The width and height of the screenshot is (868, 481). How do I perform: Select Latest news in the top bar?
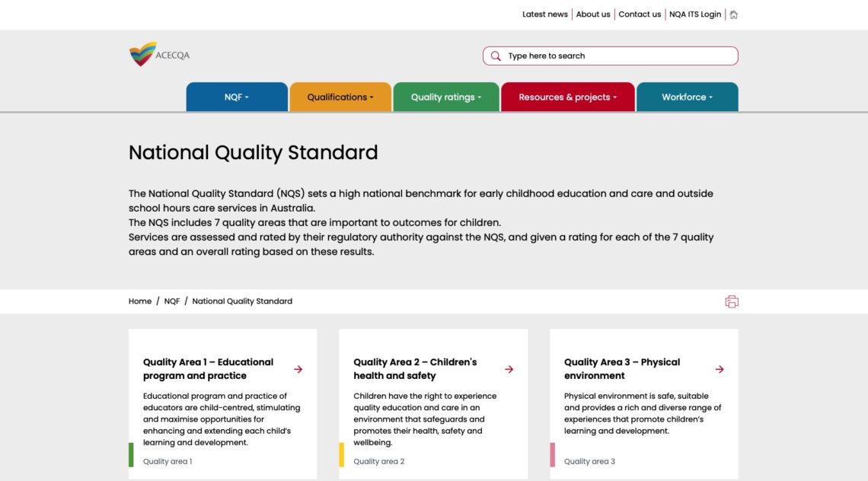point(544,14)
